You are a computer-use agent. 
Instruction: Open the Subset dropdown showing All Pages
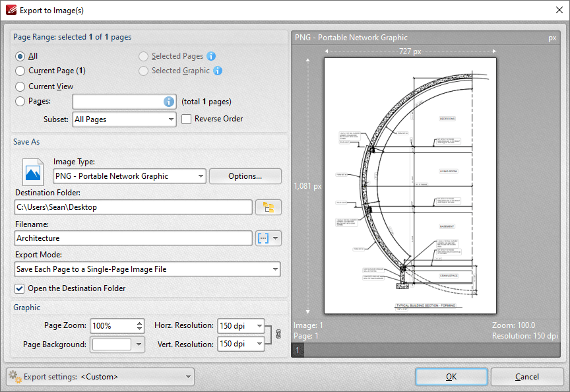point(124,119)
